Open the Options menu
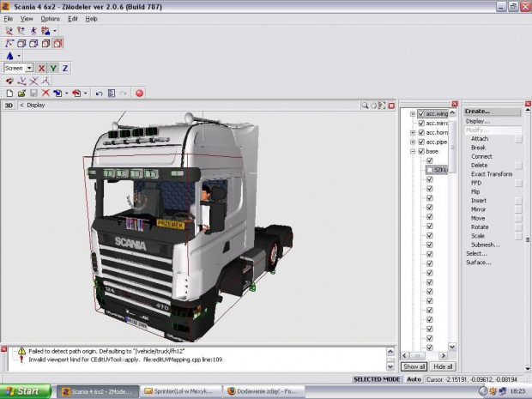Image resolution: width=532 pixels, height=399 pixels. [51, 19]
